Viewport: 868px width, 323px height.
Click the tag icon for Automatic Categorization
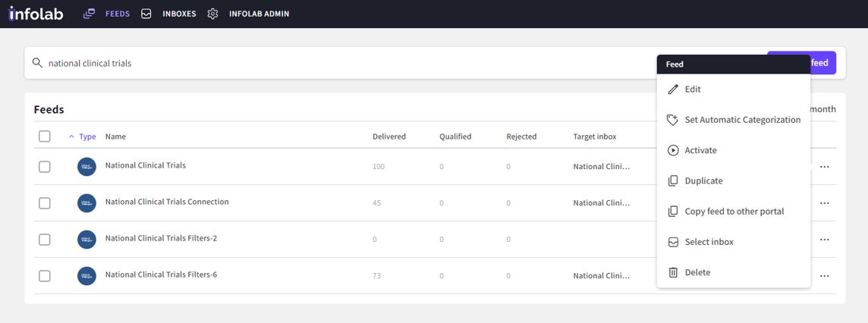[673, 120]
